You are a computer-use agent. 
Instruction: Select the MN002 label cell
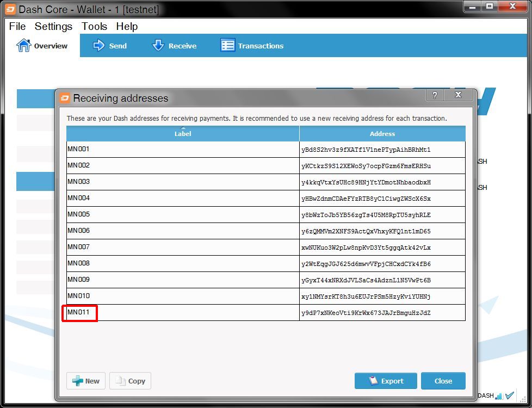[183, 165]
